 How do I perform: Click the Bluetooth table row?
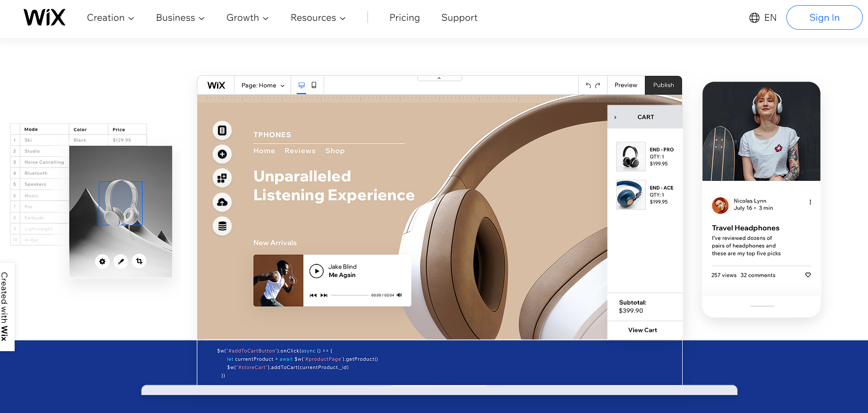tap(40, 173)
